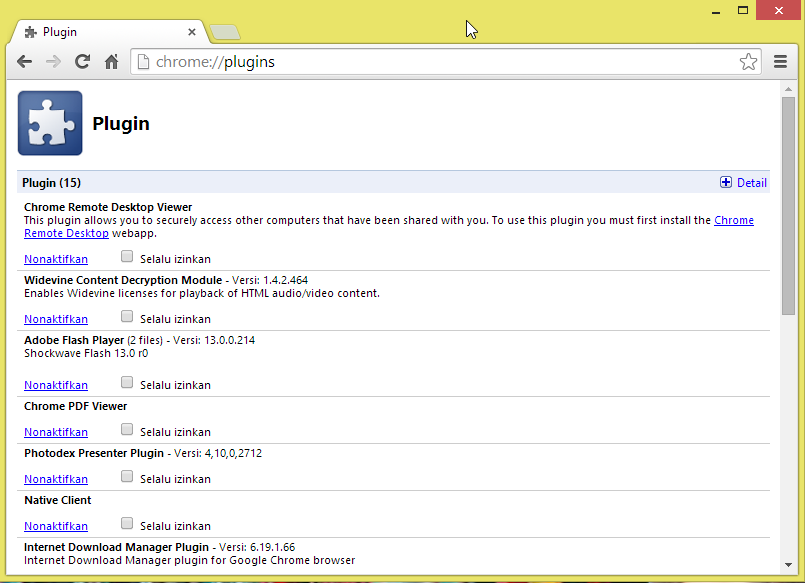Check Selalu izinkan for Chrome PDF Viewer

pyautogui.click(x=127, y=430)
